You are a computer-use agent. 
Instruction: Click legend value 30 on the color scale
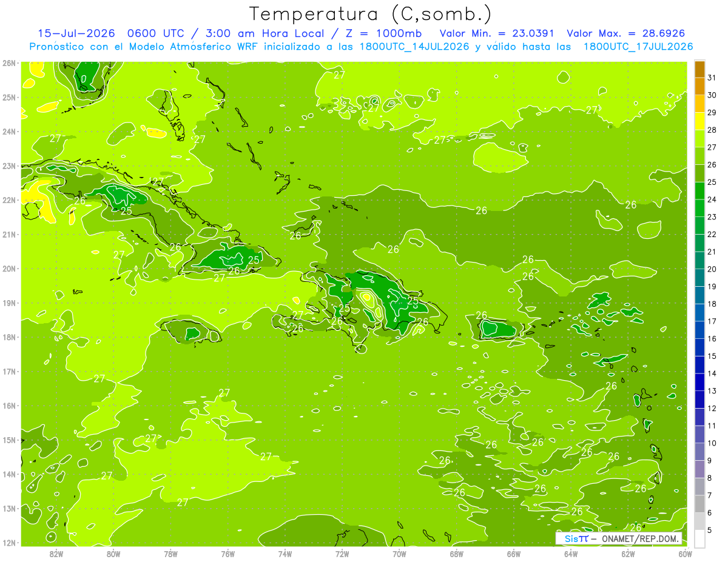[x=712, y=95]
